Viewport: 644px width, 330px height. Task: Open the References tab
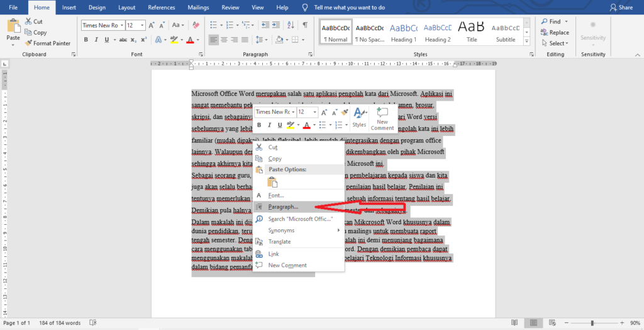(162, 8)
